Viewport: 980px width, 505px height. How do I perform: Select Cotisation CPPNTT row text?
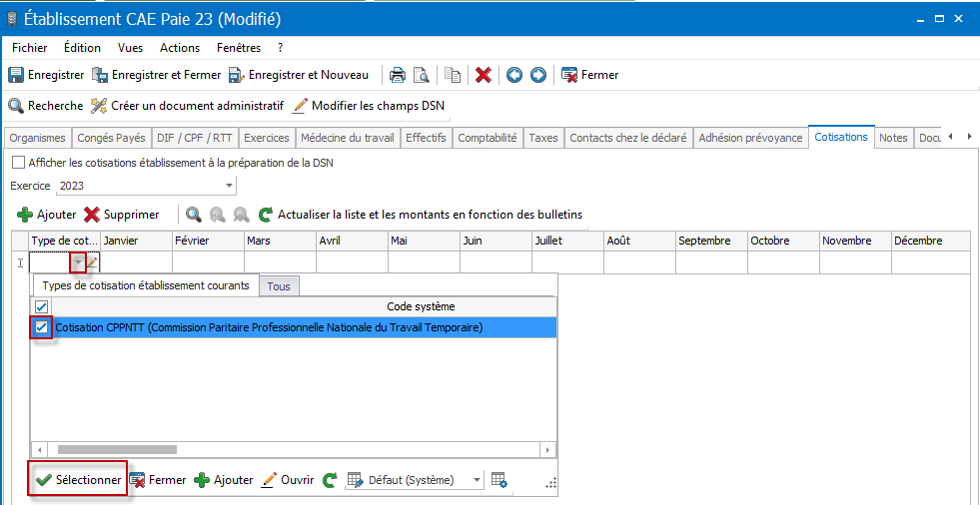[x=269, y=327]
